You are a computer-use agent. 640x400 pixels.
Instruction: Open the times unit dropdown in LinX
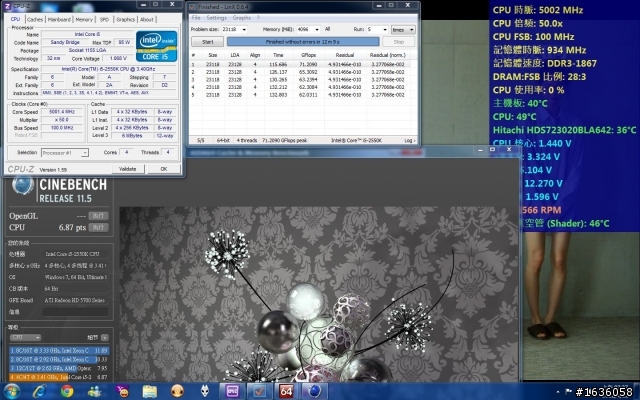point(403,29)
